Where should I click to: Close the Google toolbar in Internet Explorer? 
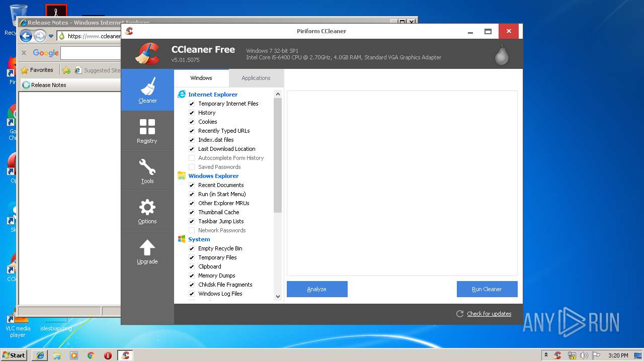(x=24, y=53)
